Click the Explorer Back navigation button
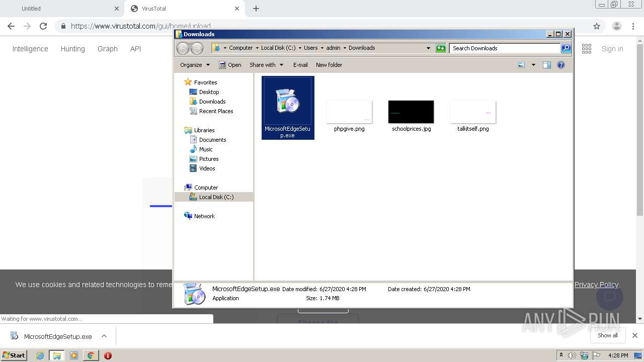 click(183, 48)
